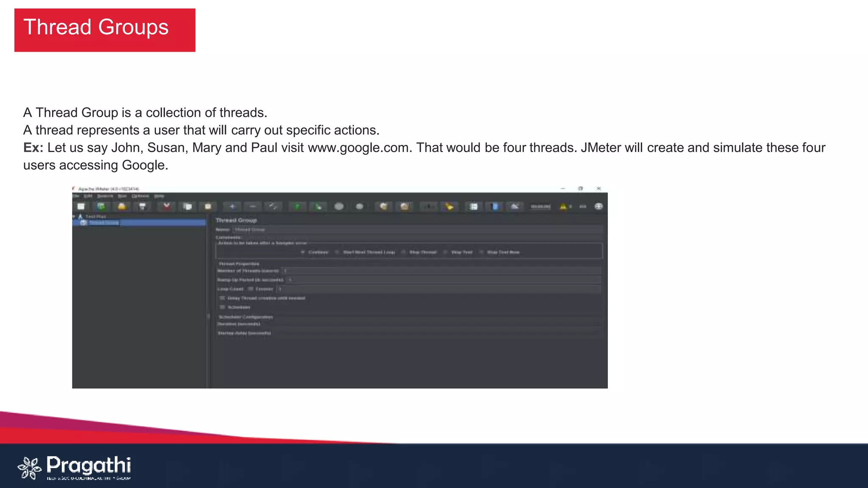Click the blue Help toolbar icon
Screen dimensions: 868x488
[x=494, y=206]
